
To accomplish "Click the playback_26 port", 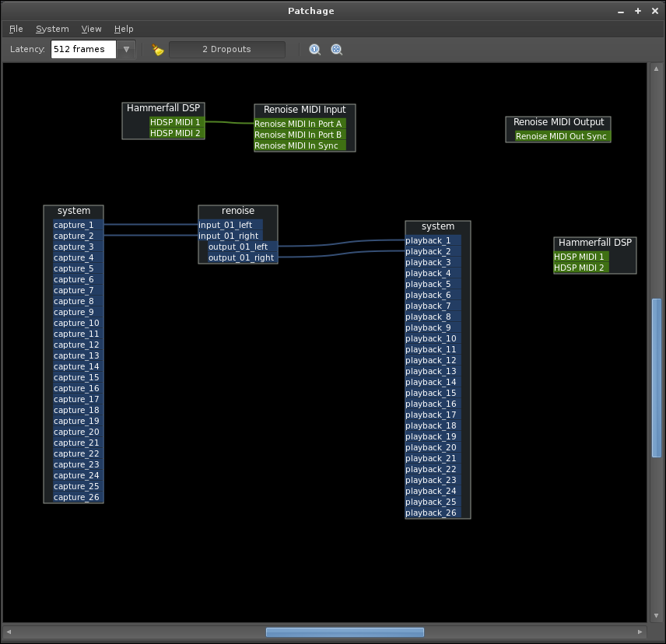I will click(x=431, y=513).
